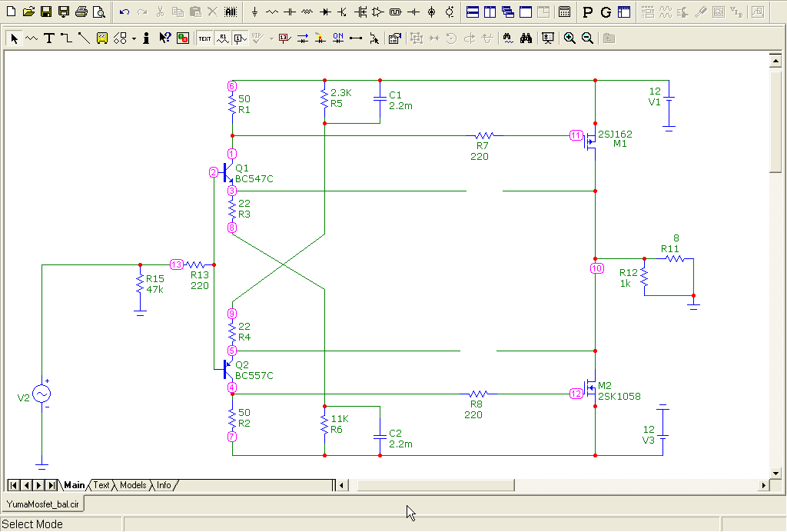Switch to the Main page tab
787x532 pixels.
(x=74, y=485)
